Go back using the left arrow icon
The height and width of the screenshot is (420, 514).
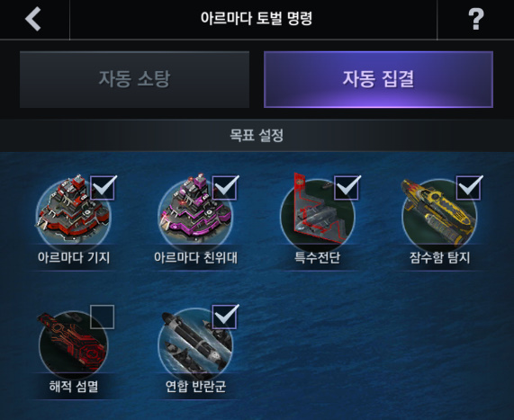[33, 19]
